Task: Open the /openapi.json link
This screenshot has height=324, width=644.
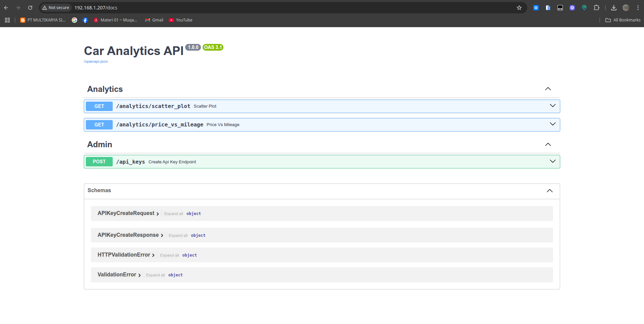Action: point(96,61)
